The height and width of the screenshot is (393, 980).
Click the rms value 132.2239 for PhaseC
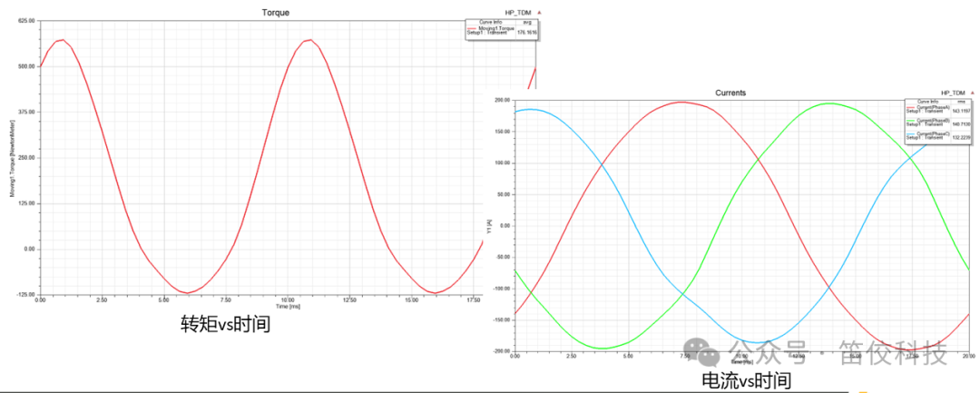961,136
